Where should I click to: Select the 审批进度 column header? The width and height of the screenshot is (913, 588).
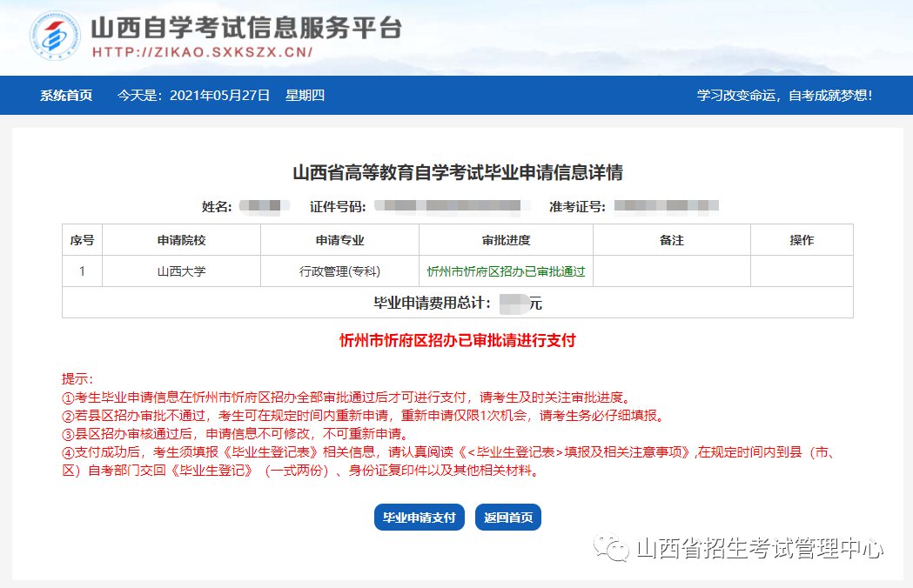(506, 240)
